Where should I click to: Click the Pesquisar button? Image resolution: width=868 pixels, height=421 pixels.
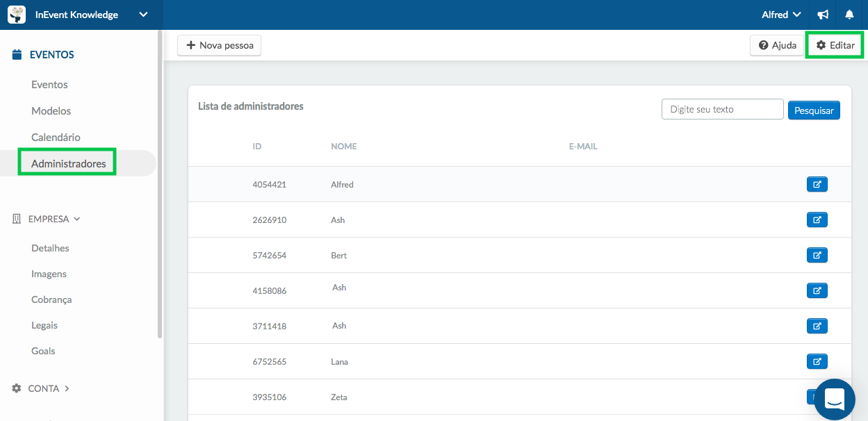coord(814,110)
